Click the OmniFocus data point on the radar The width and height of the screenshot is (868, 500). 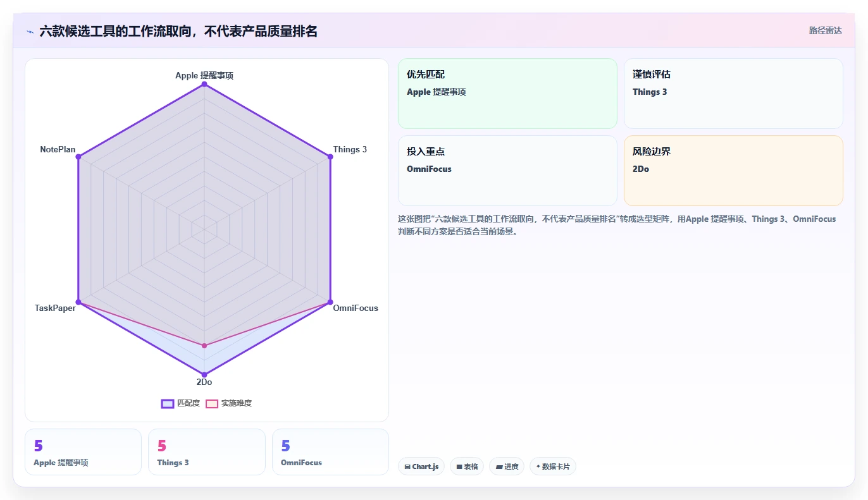(x=330, y=302)
